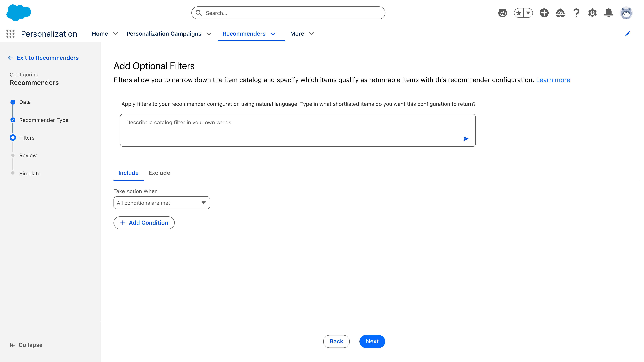The width and height of the screenshot is (644, 362).
Task: Open the Astro mascot guidance icon
Action: click(x=502, y=13)
